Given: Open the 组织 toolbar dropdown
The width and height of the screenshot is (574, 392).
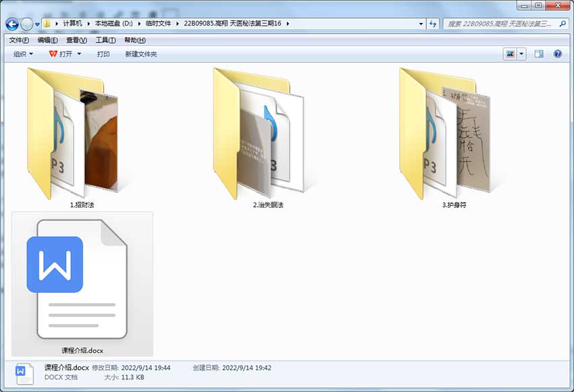Looking at the screenshot, I should (23, 54).
